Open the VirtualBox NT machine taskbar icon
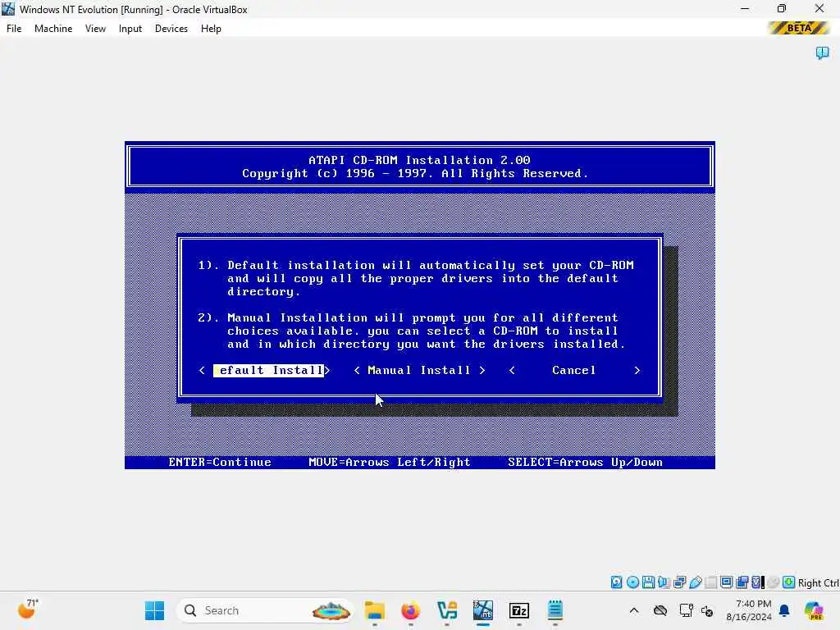 click(482, 610)
